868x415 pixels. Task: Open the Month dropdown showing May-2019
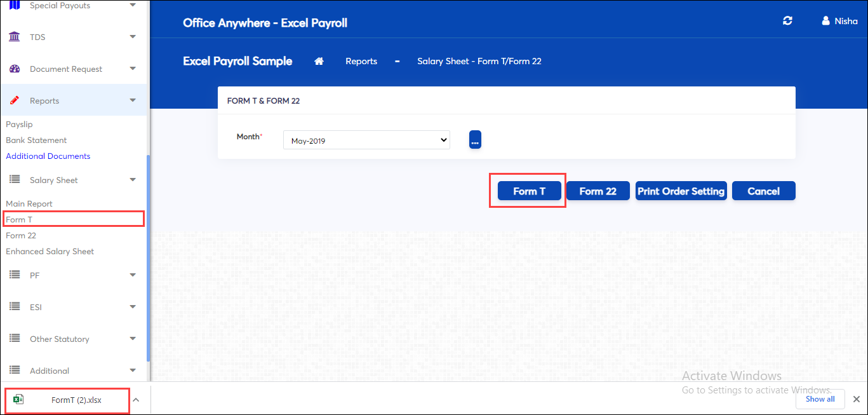366,140
